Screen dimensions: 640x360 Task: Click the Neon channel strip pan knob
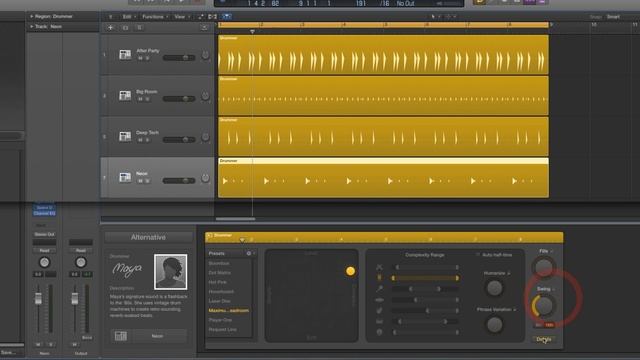[x=44, y=262]
